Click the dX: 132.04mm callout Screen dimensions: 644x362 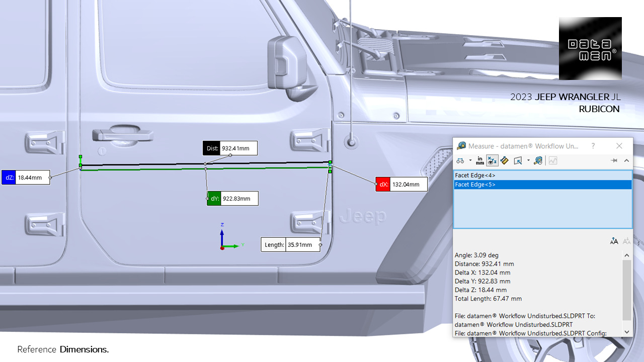click(401, 184)
